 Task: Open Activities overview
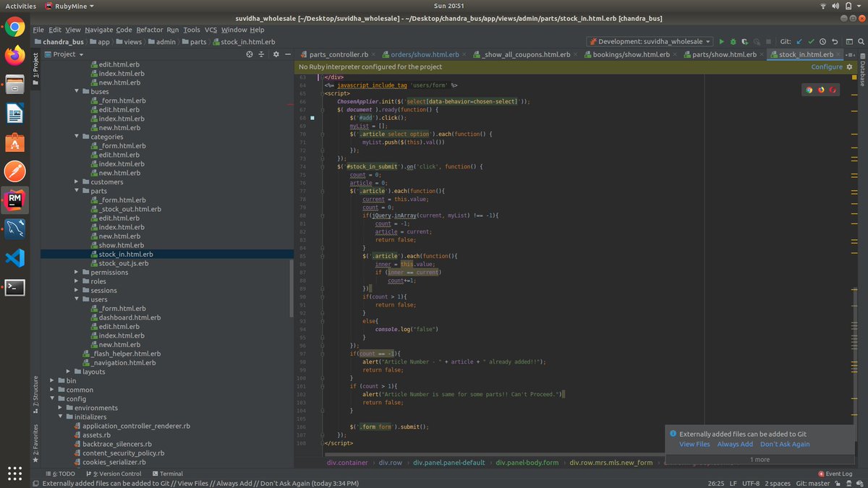(20, 6)
